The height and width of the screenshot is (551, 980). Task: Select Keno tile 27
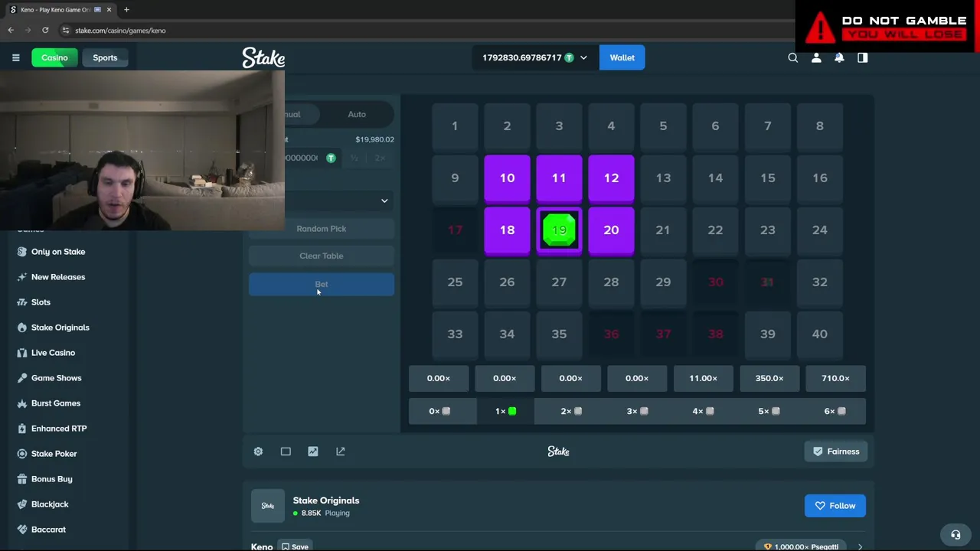(x=559, y=282)
